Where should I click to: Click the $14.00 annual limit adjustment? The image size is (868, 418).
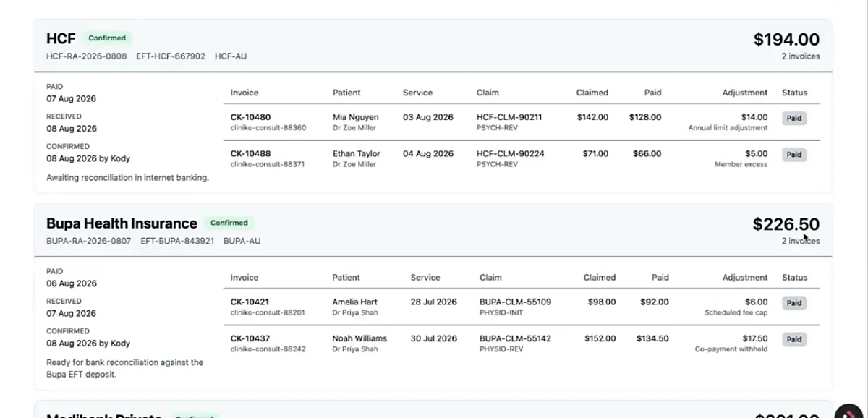click(754, 117)
